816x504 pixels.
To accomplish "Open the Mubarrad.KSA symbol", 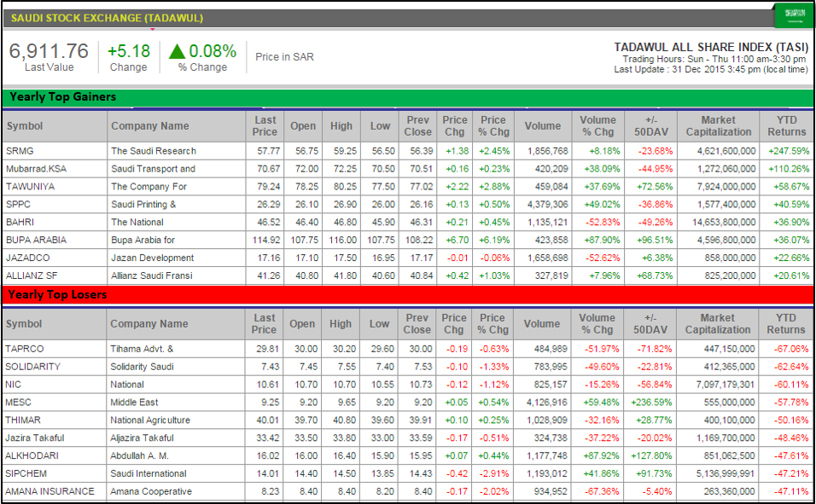I will [x=37, y=169].
